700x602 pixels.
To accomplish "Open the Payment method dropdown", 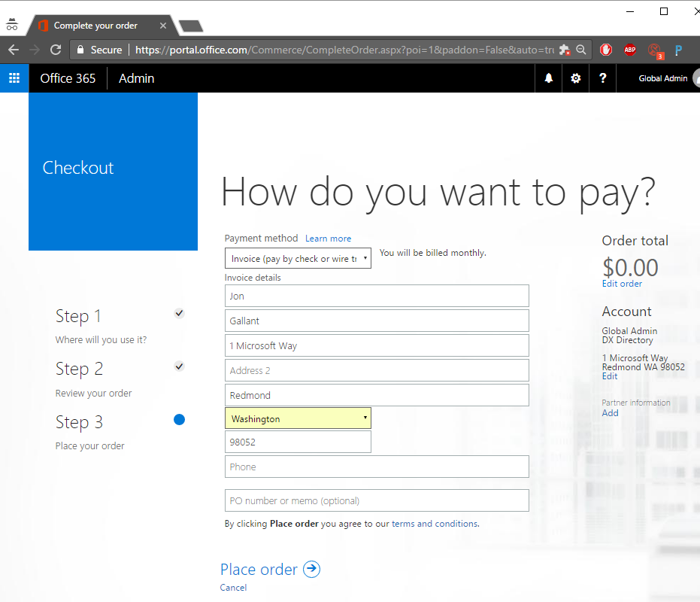I will [x=298, y=258].
